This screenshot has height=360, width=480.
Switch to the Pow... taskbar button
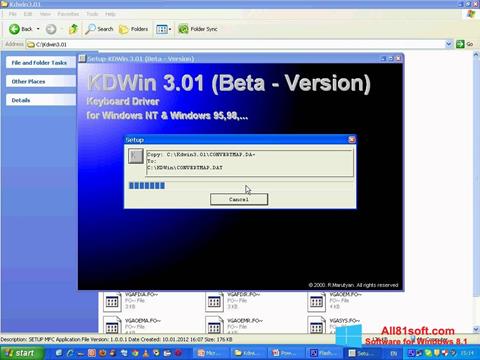coord(286,353)
